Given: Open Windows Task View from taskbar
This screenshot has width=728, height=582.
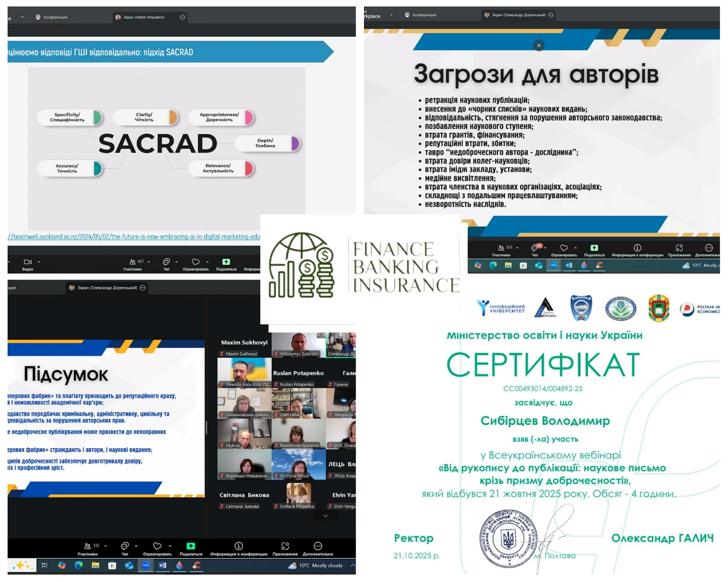Looking at the screenshot, I should coord(44,565).
